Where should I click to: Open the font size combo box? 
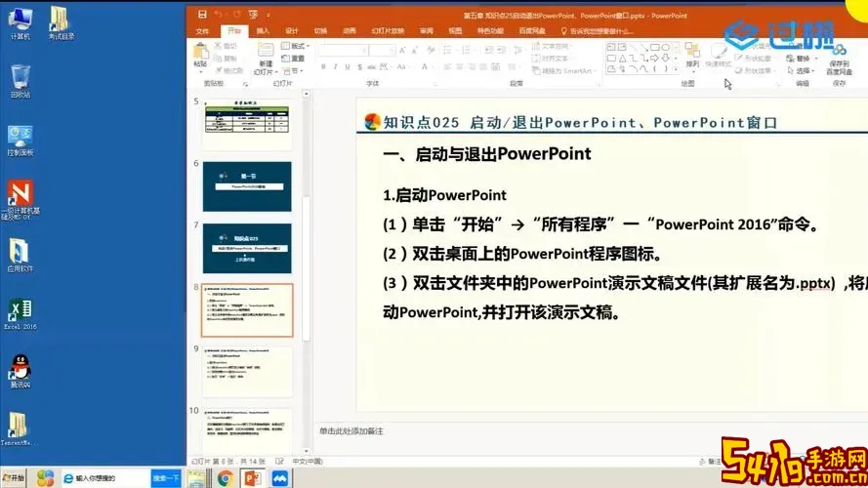point(382,51)
